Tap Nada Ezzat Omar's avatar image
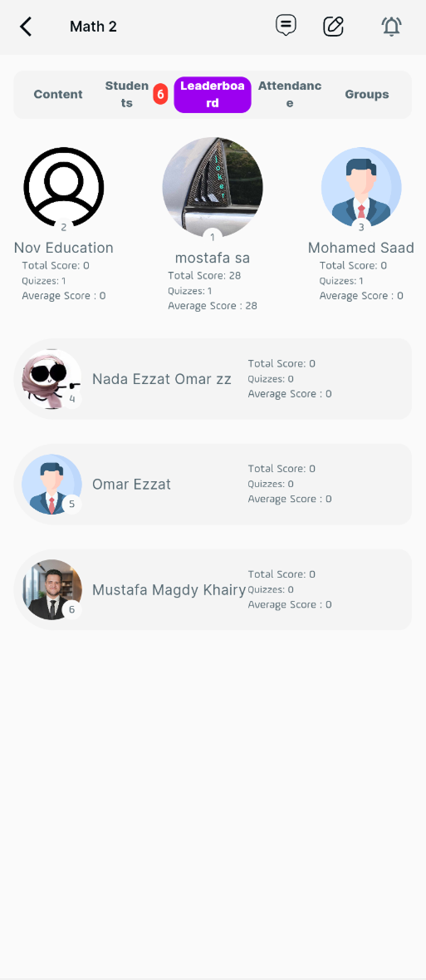 pyautogui.click(x=51, y=379)
